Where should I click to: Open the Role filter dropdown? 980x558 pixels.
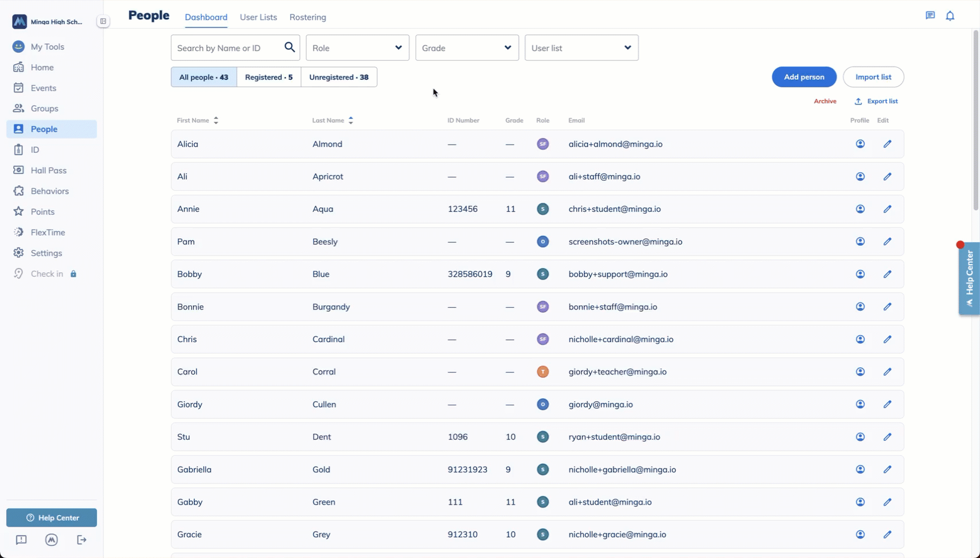coord(357,48)
